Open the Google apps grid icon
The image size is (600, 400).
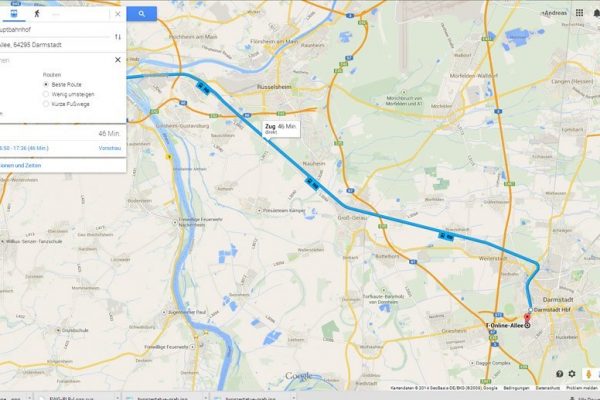click(x=579, y=13)
